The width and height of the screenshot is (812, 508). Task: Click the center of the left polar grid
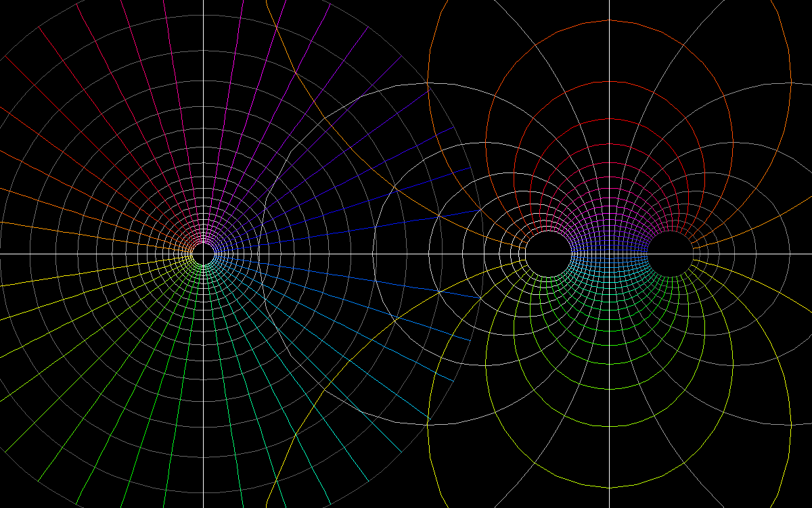(203, 254)
